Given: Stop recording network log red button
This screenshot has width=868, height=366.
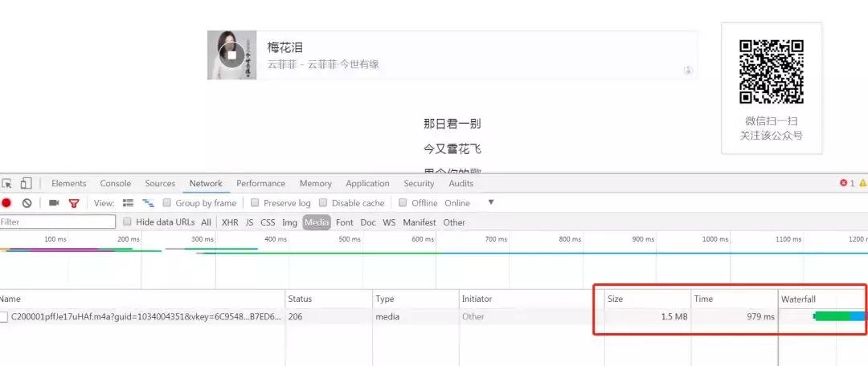Looking at the screenshot, I should (6, 203).
